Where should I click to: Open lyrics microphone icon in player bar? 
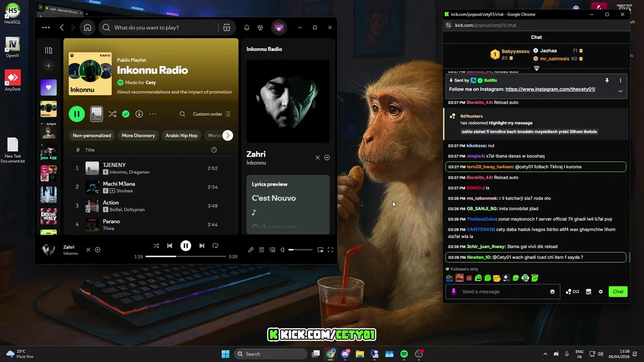tap(251, 249)
